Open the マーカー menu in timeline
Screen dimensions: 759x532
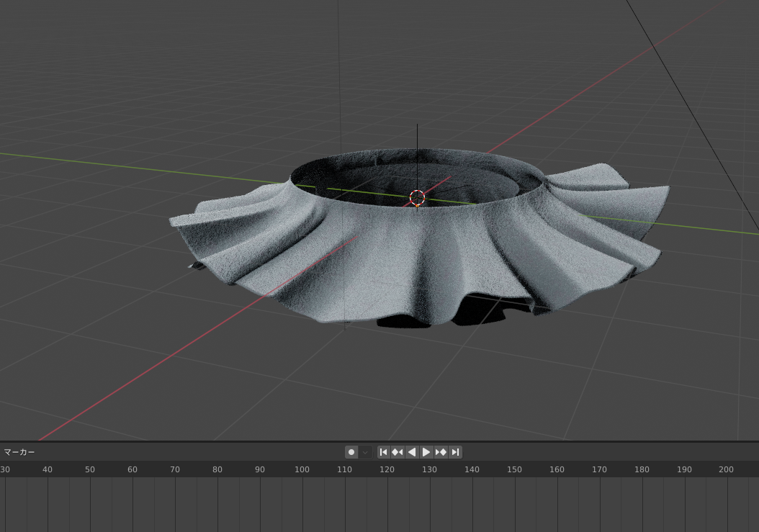tap(19, 452)
